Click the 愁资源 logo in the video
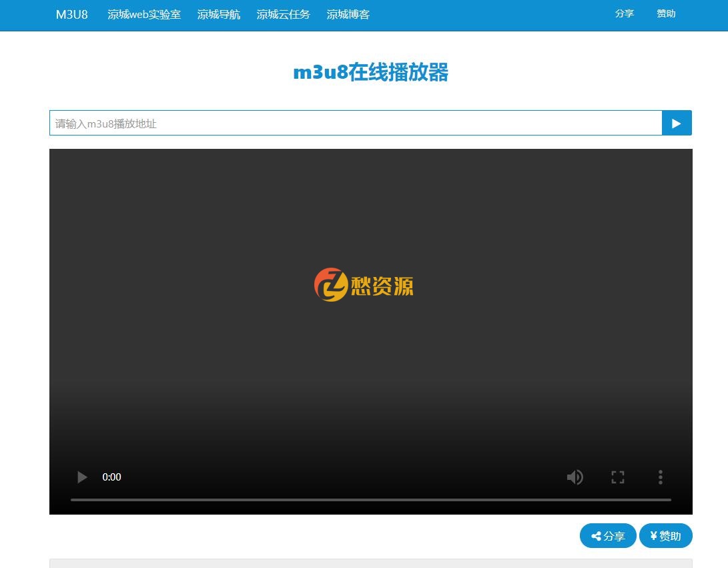The width and height of the screenshot is (728, 568). pos(364,285)
